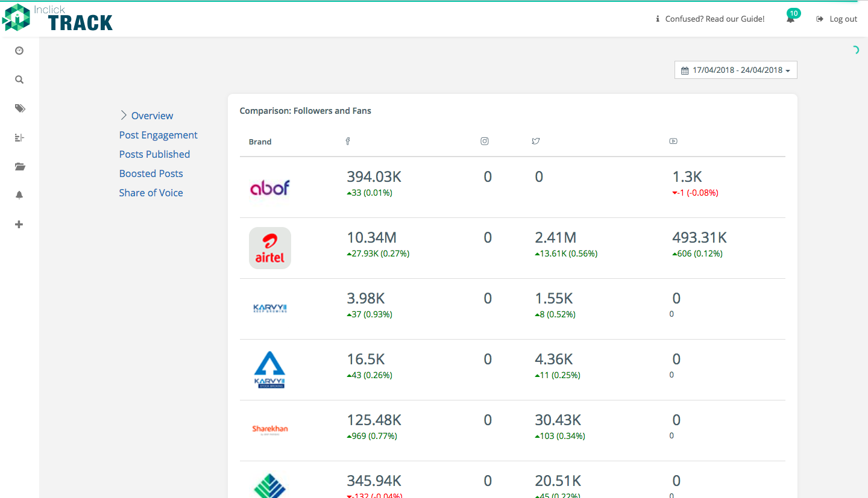Click the calendar icon in date picker
This screenshot has width=868, height=498.
pos(685,70)
